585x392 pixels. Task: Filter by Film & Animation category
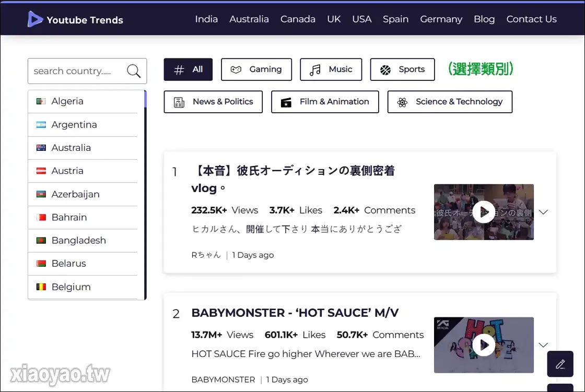(325, 102)
